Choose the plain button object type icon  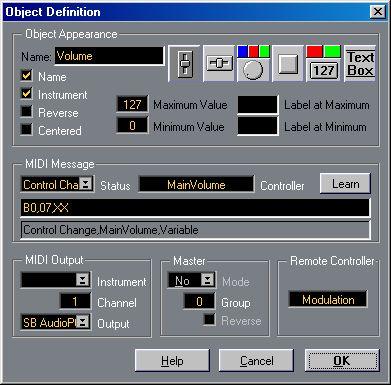pyautogui.click(x=288, y=64)
